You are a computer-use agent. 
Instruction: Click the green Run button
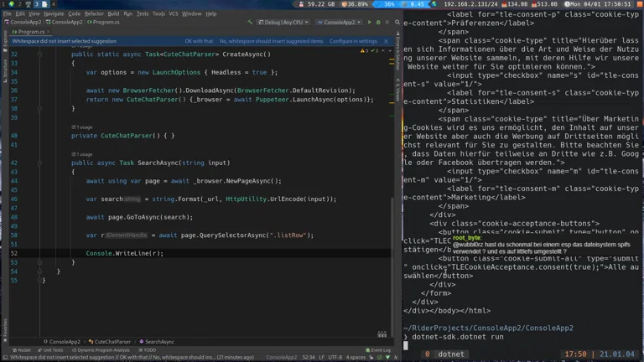click(369, 22)
